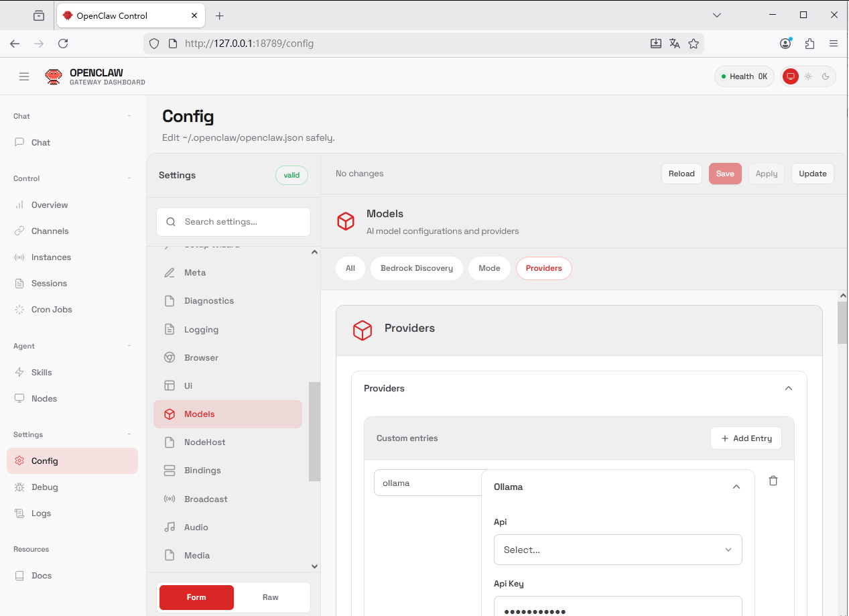This screenshot has height=616, width=849.
Task: Click the Docs book icon
Action: coord(19,575)
